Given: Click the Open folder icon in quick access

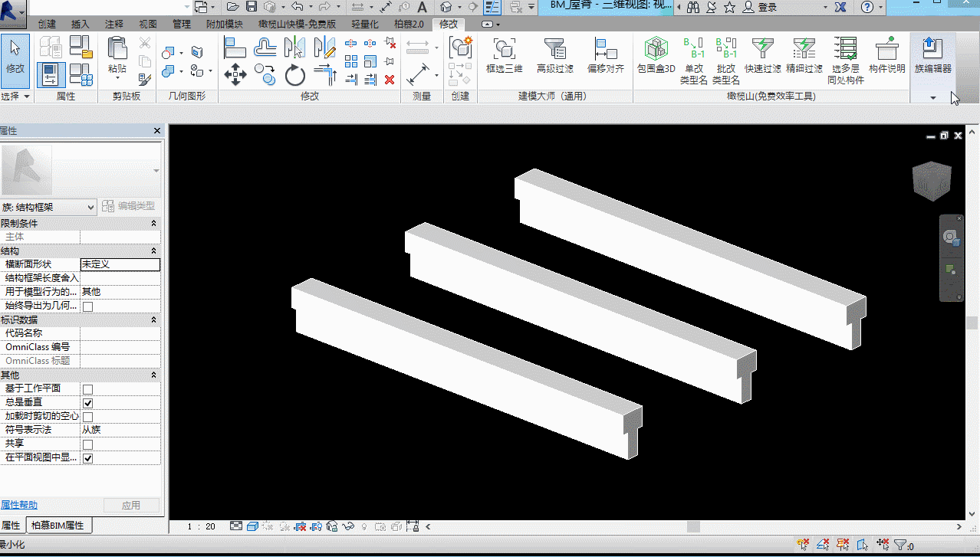Looking at the screenshot, I should point(233,7).
